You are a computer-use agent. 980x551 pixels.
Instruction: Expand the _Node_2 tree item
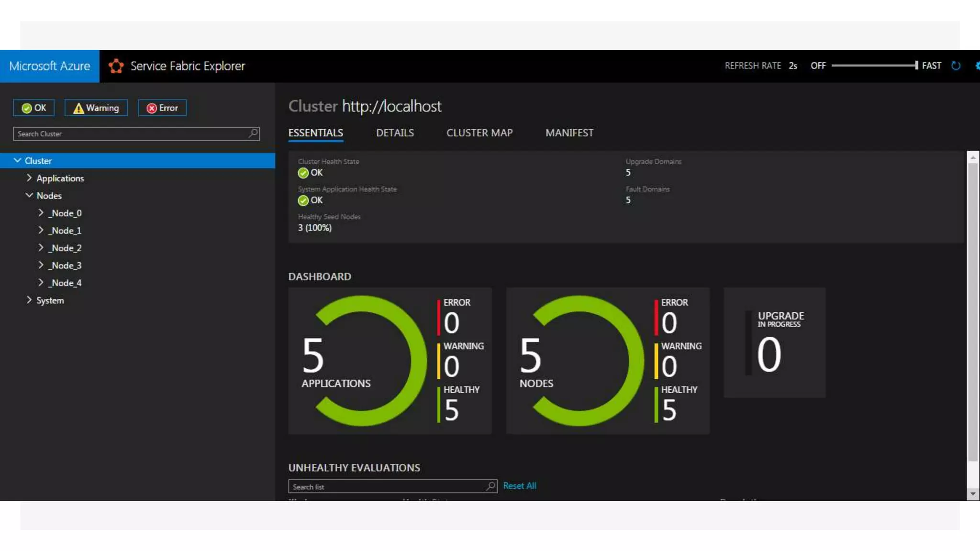tap(41, 248)
